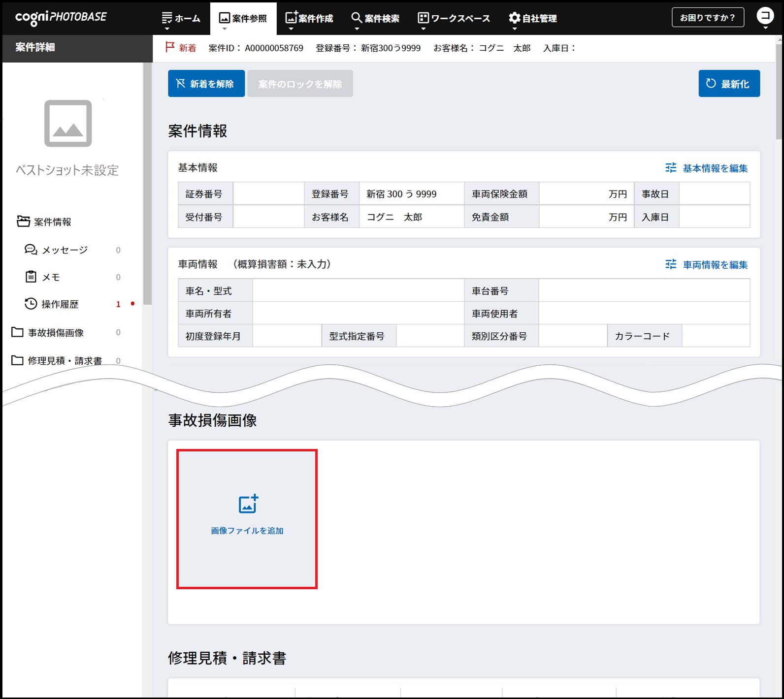This screenshot has width=784, height=699.
Task: Click the 基本情報を編集 link
Action: (x=706, y=168)
